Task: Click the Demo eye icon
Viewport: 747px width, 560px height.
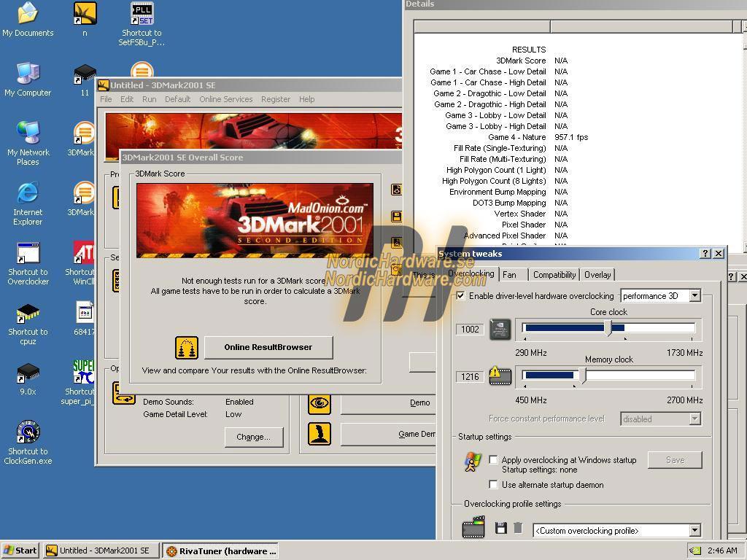Action: pyautogui.click(x=320, y=402)
